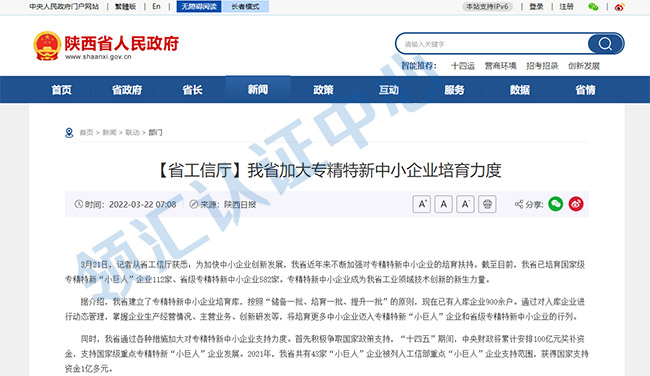Open the 服务 navigation tab
Viewport: 650px width, 376px height.
point(454,90)
